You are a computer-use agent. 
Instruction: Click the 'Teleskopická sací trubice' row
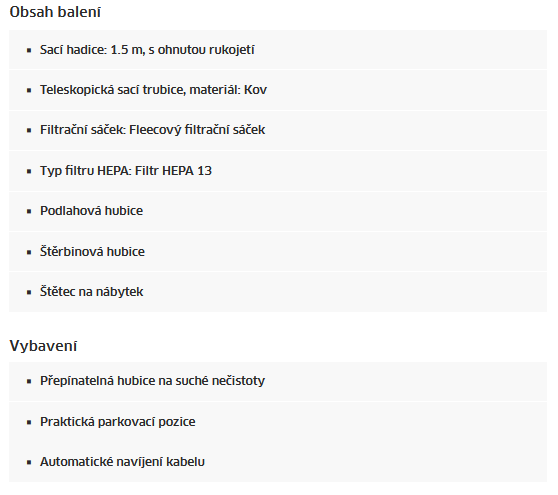pos(278,90)
